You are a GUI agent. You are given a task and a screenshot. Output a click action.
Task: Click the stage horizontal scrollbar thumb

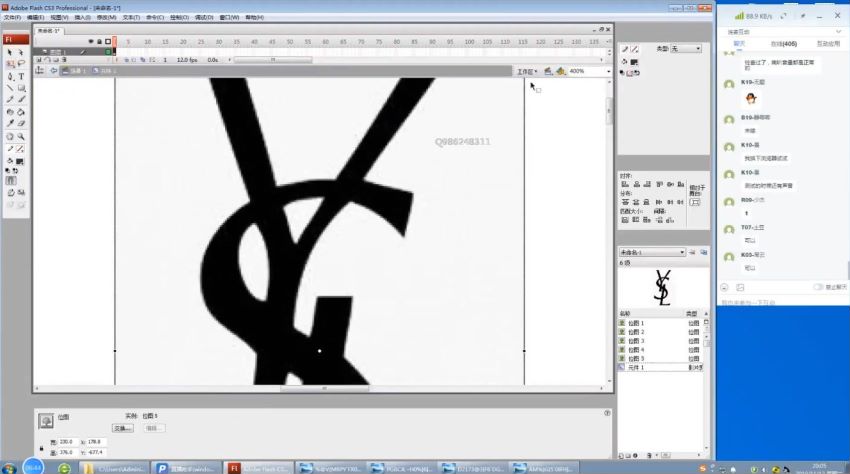[x=324, y=388]
